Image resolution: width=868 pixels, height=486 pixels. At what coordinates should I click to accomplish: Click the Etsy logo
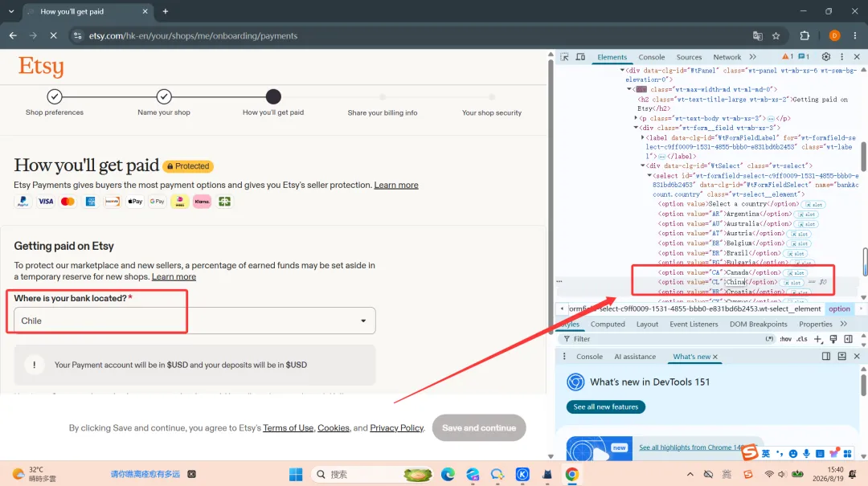(x=41, y=67)
